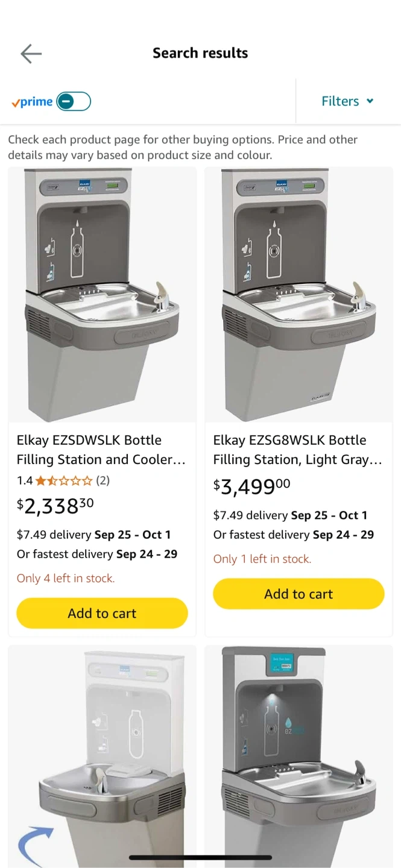Select the $2,338.30 price
401x868 pixels.
click(55, 506)
